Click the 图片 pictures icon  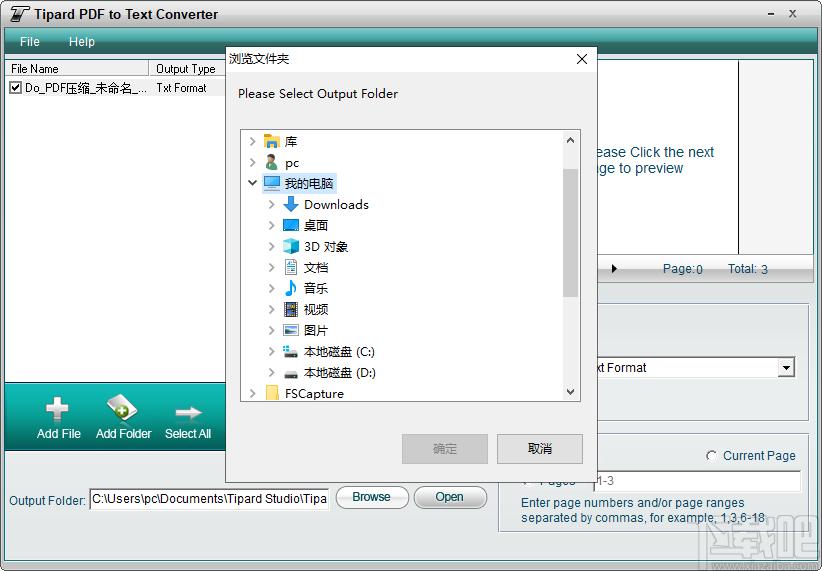[x=291, y=330]
